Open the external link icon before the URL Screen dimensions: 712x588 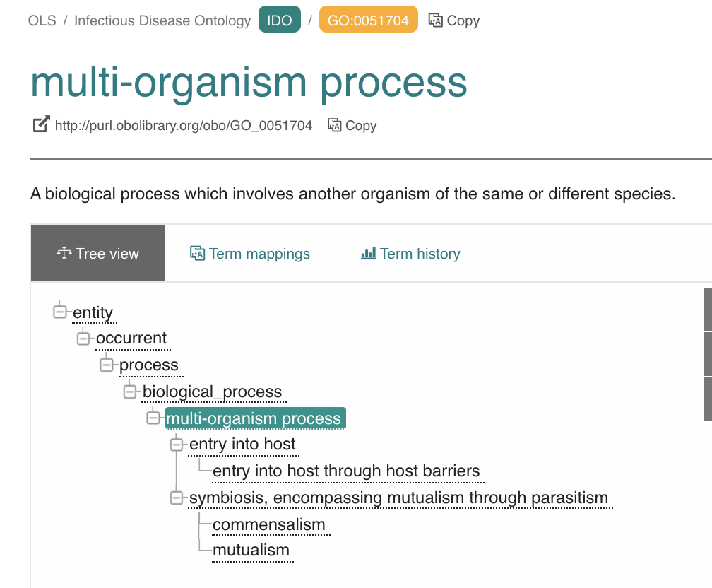(x=40, y=124)
